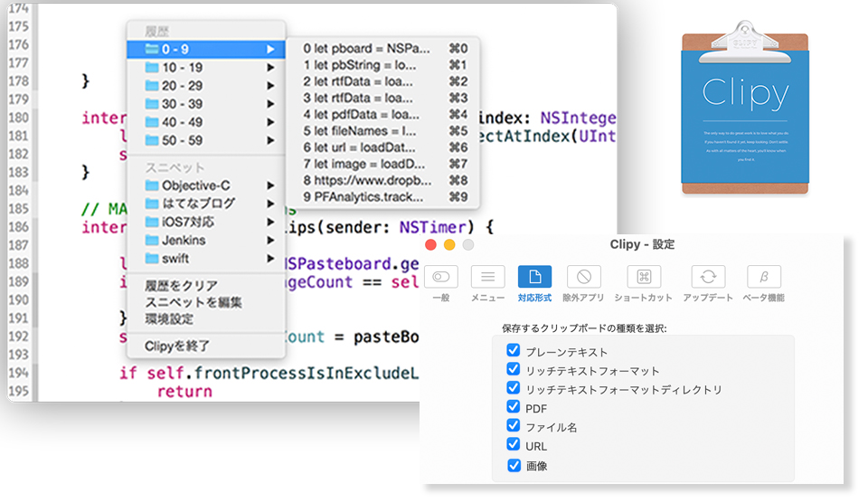
Task: Open the 除外アプリ tab icon
Action: [x=583, y=277]
